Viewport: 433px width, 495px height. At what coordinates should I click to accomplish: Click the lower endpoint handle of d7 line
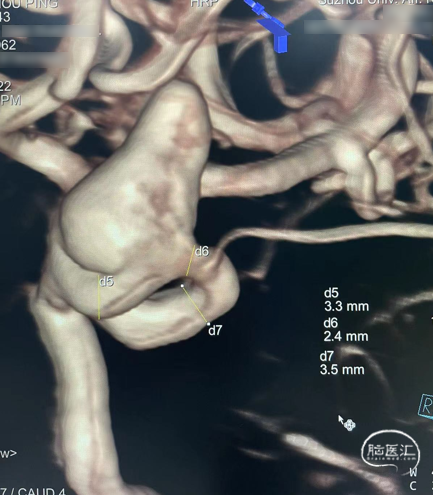tap(208, 324)
